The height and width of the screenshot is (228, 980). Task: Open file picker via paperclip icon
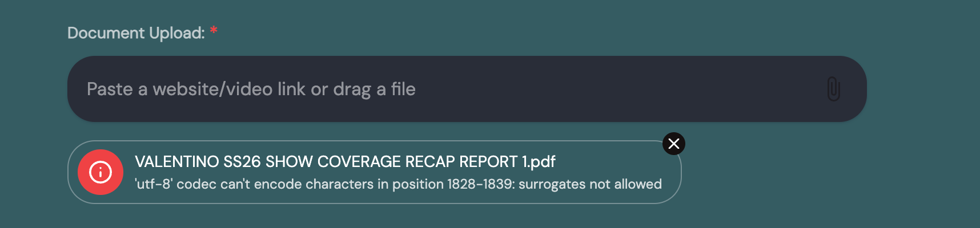[833, 89]
